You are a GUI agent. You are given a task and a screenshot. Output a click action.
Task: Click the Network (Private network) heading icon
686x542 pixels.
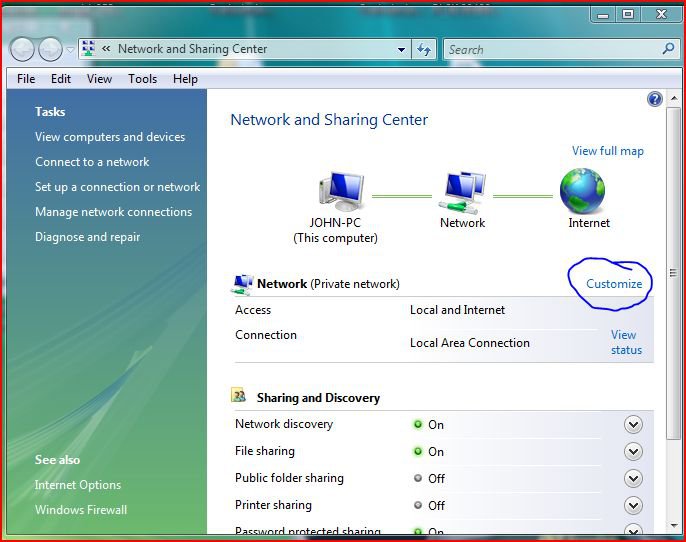click(x=242, y=284)
